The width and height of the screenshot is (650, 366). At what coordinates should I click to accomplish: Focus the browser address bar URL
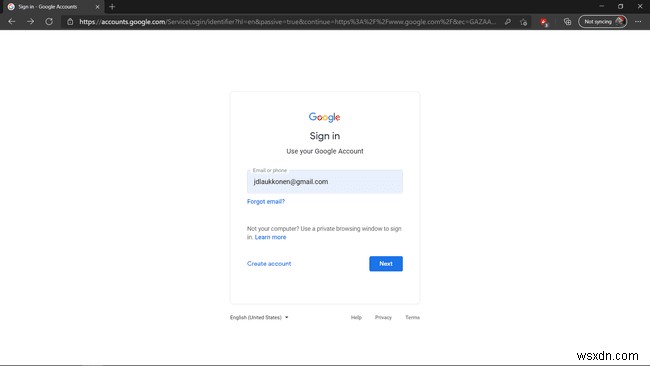coord(287,22)
